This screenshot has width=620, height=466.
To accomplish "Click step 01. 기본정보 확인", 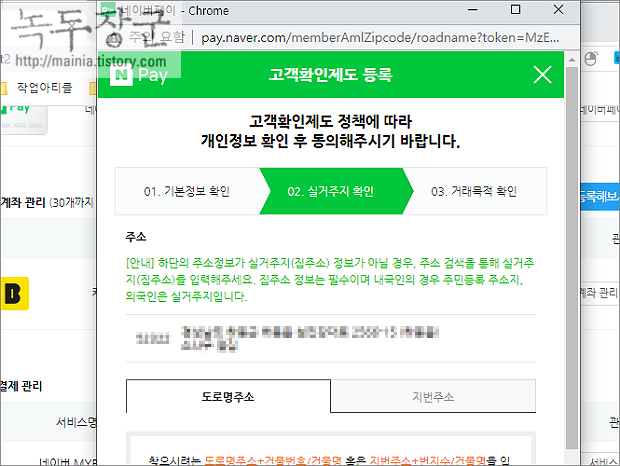I will pos(187,191).
